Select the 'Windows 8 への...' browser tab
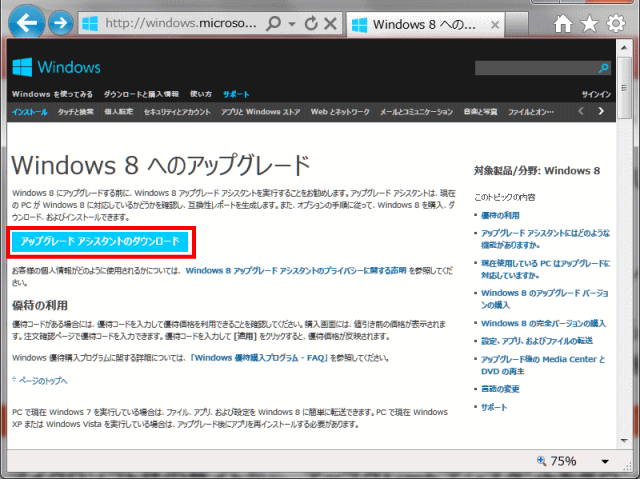640x480 pixels. [425, 24]
